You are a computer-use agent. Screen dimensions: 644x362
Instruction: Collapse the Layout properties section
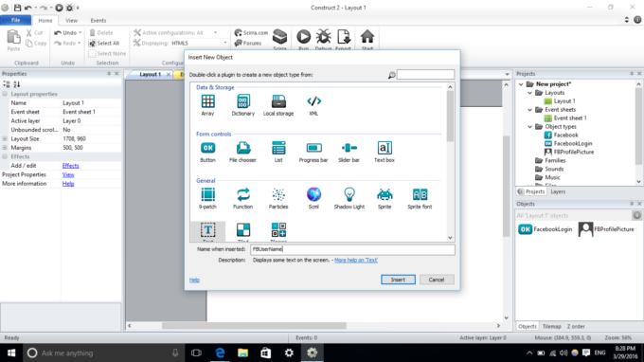pos(5,94)
